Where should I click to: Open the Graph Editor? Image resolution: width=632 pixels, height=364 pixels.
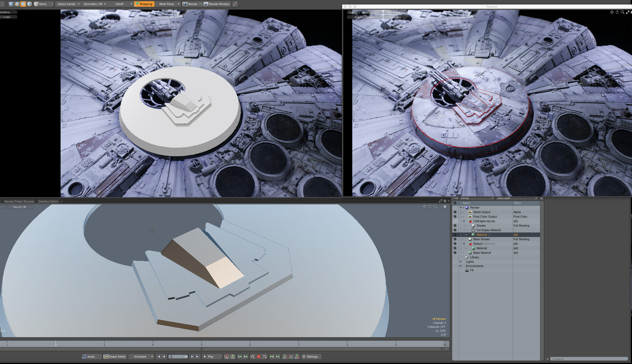click(x=114, y=357)
